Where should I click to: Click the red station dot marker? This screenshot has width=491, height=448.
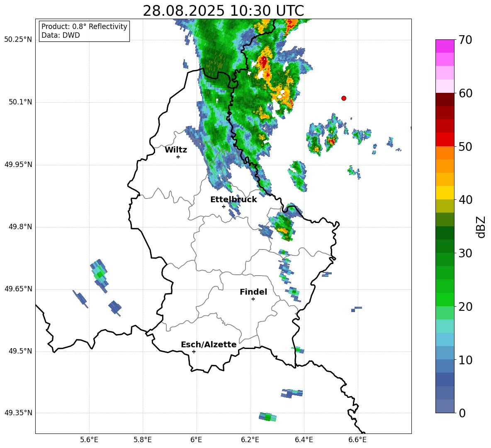pos(344,98)
